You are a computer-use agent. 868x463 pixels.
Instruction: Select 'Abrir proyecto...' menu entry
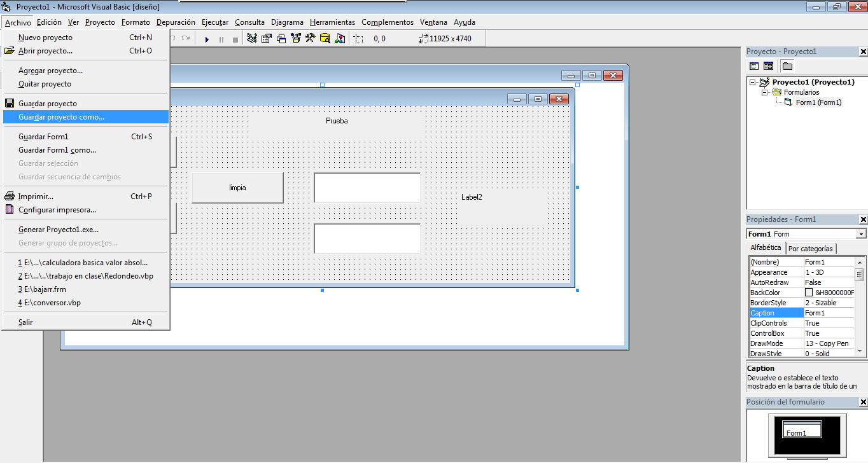pyautogui.click(x=86, y=51)
